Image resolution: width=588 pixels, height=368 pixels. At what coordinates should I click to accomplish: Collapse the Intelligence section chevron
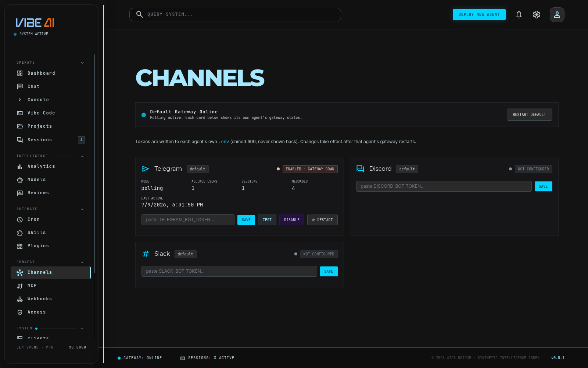82,156
